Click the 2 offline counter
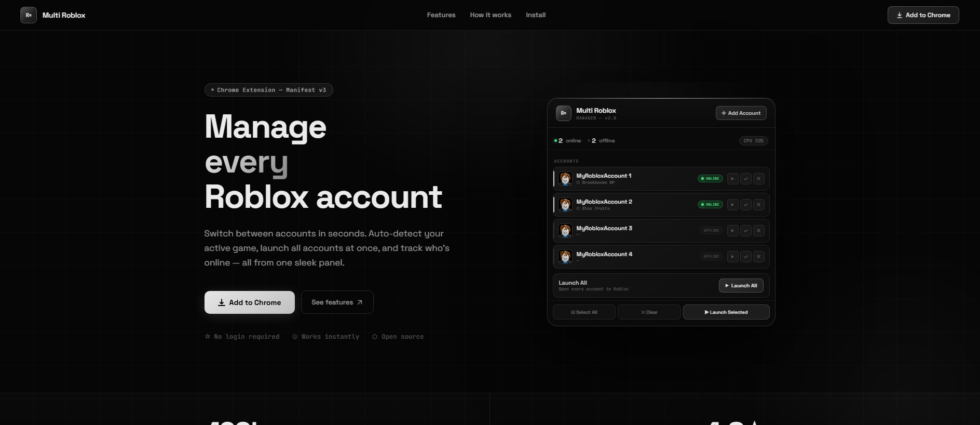Viewport: 980px width, 425px height. [x=601, y=141]
